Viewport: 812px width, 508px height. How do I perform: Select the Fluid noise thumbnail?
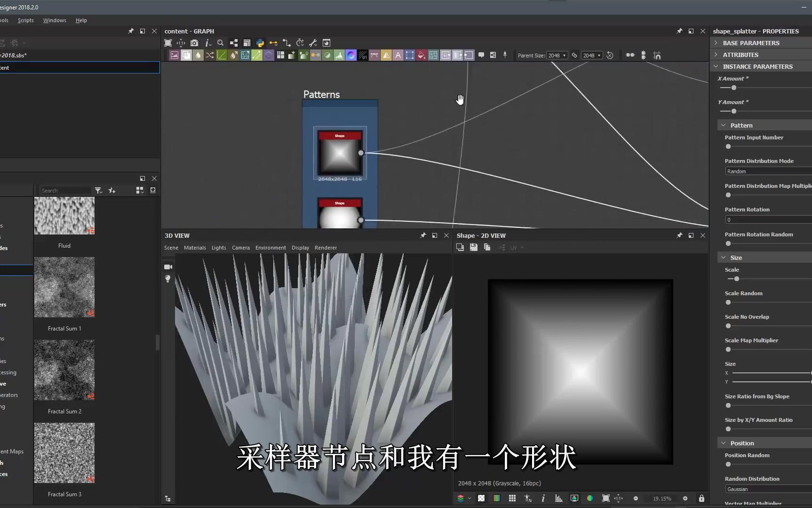click(64, 216)
